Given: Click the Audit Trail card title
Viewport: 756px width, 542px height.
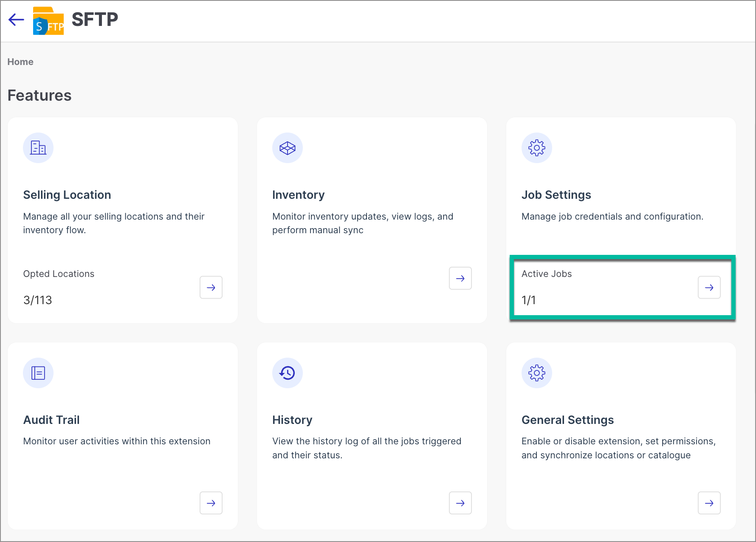Looking at the screenshot, I should [x=51, y=420].
